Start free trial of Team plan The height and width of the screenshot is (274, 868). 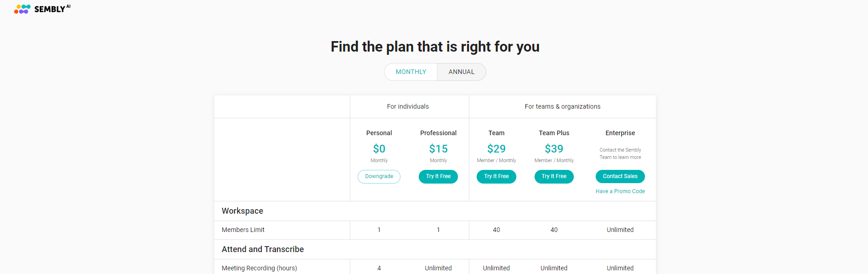pyautogui.click(x=496, y=176)
